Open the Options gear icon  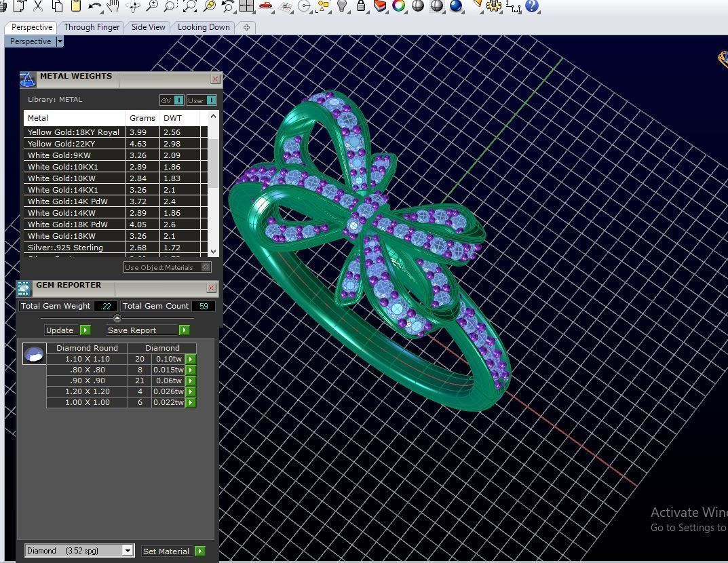pos(494,6)
